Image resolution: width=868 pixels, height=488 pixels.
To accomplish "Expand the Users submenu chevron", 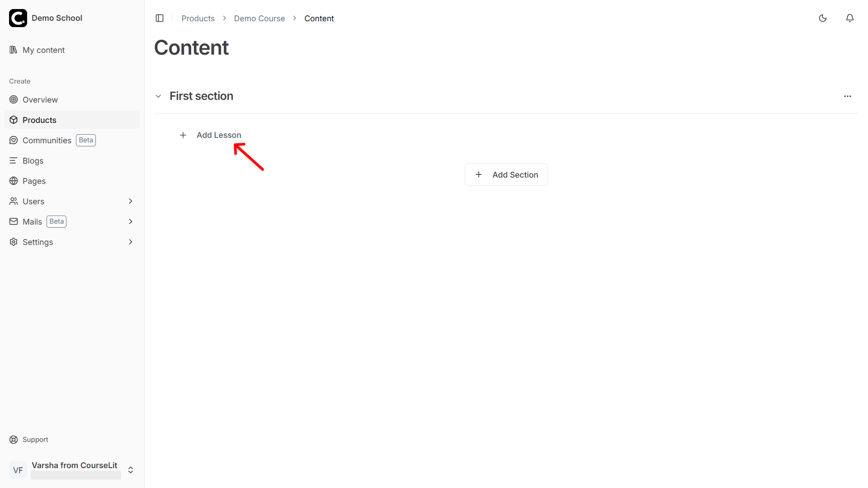I will 131,202.
